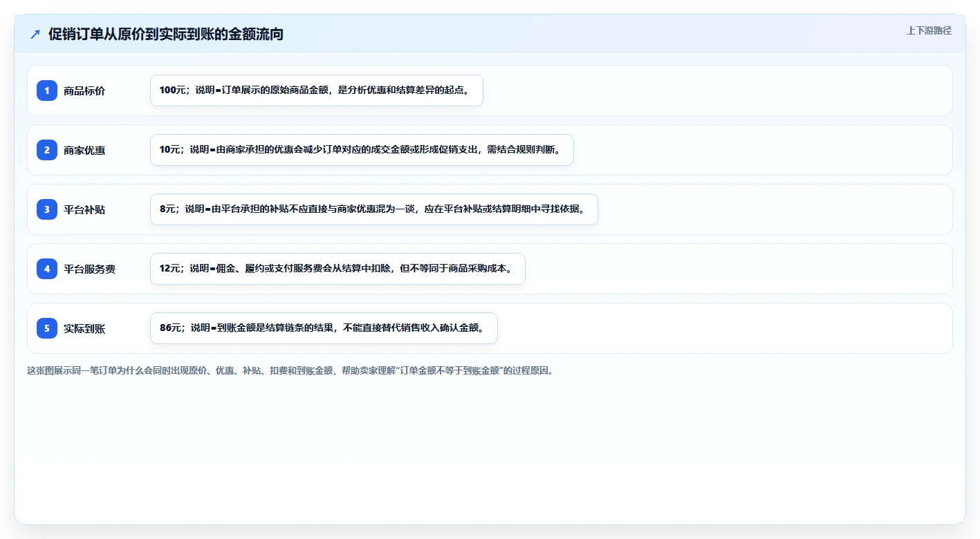980x539 pixels.
Task: Click the step 3 number badge
Action: 47,209
